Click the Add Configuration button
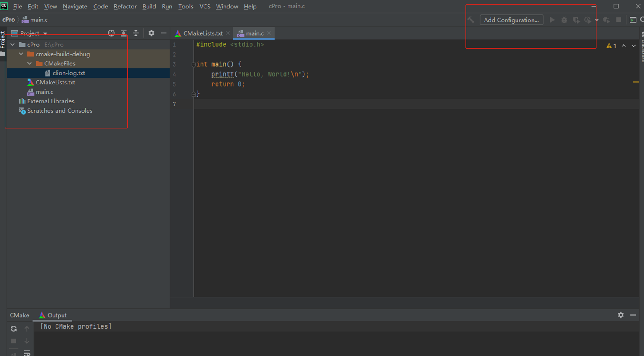 point(511,20)
